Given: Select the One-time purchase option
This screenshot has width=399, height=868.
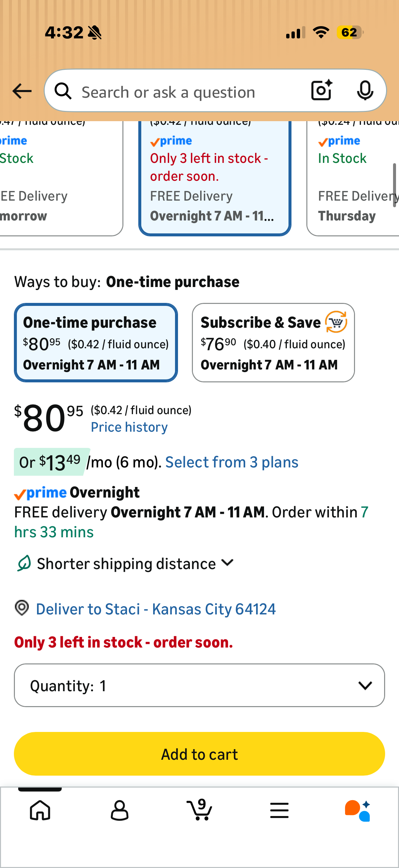Looking at the screenshot, I should pos(96,343).
